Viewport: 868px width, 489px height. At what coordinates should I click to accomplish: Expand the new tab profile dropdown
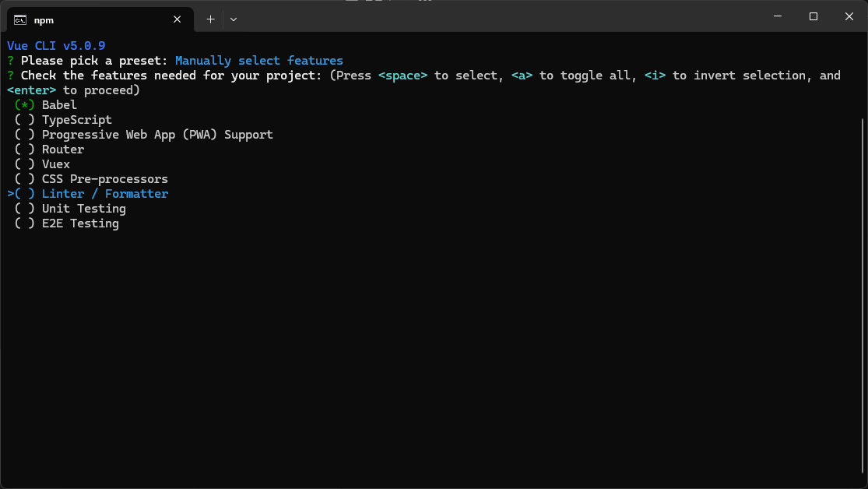click(234, 19)
